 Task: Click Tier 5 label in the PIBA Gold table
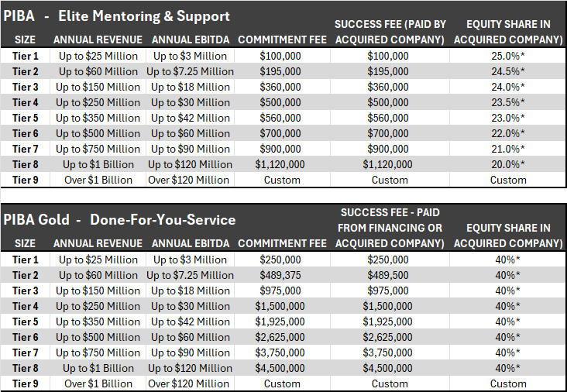pyautogui.click(x=25, y=322)
